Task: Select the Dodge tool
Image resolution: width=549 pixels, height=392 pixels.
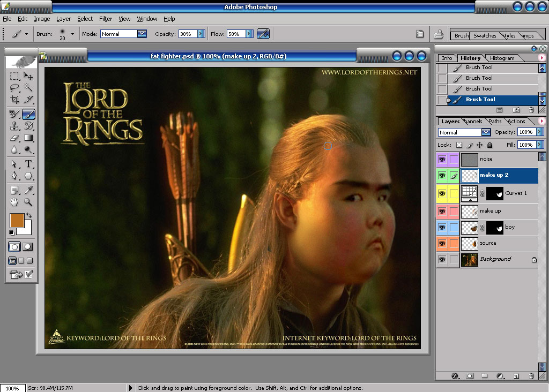Action: (28, 149)
